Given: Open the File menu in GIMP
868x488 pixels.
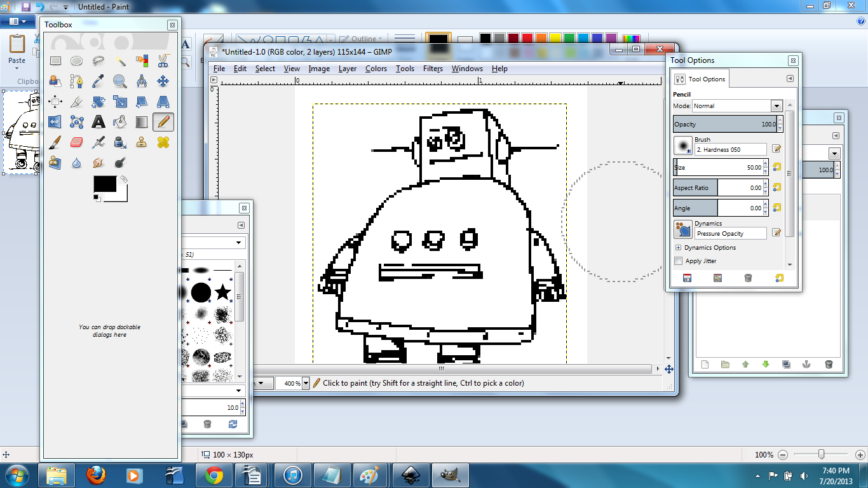Looking at the screenshot, I should [219, 69].
